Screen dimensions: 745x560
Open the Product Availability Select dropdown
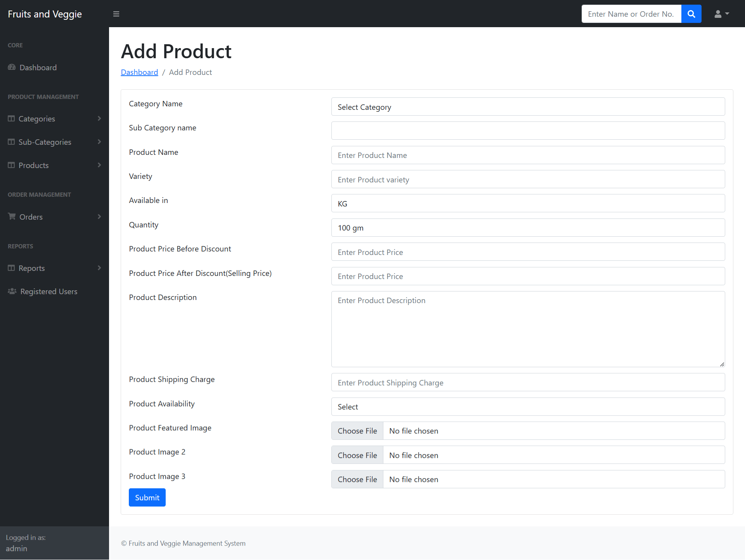pyautogui.click(x=528, y=406)
